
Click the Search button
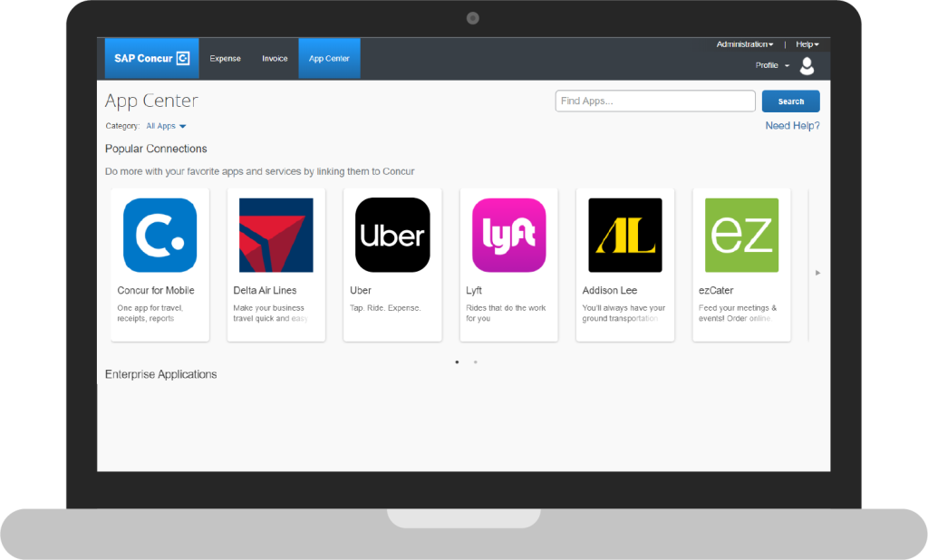(x=790, y=101)
